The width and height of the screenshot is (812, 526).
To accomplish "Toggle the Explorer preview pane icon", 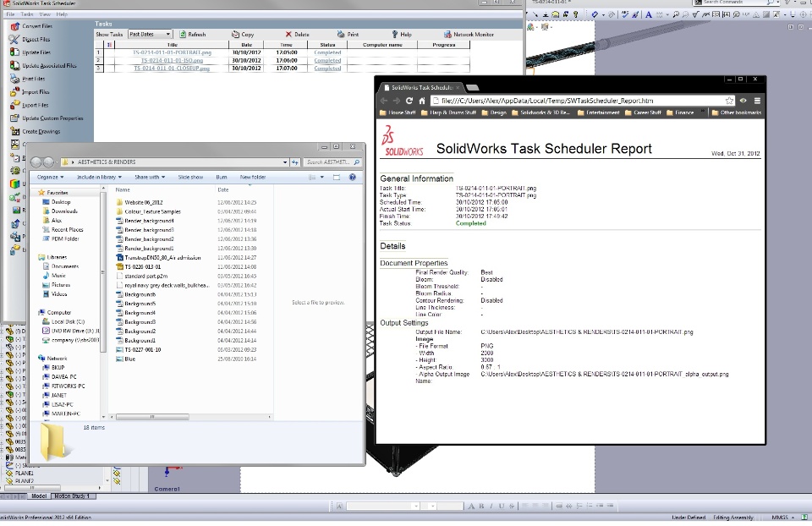I will (337, 177).
